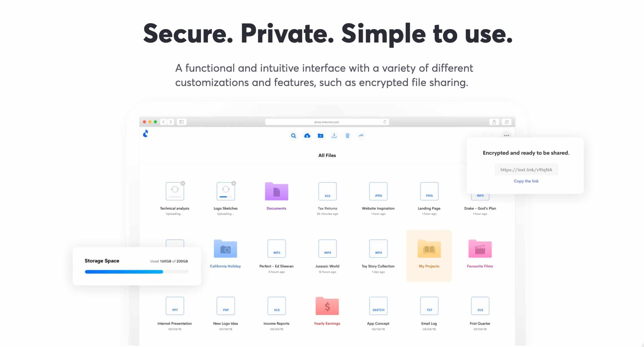This screenshot has height=347, width=644.
Task: Click the download icon in toolbar
Action: click(x=334, y=136)
